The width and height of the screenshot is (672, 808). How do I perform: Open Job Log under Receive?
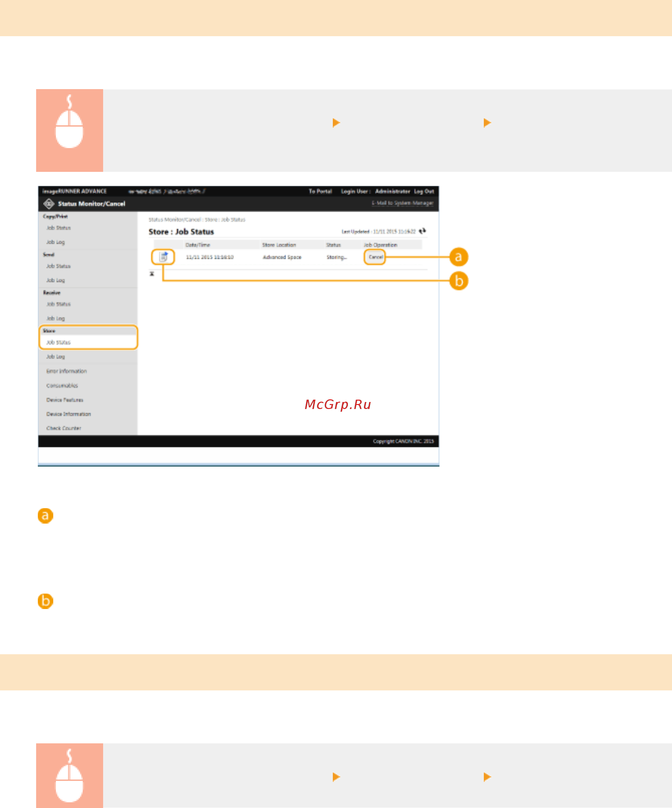[56, 319]
